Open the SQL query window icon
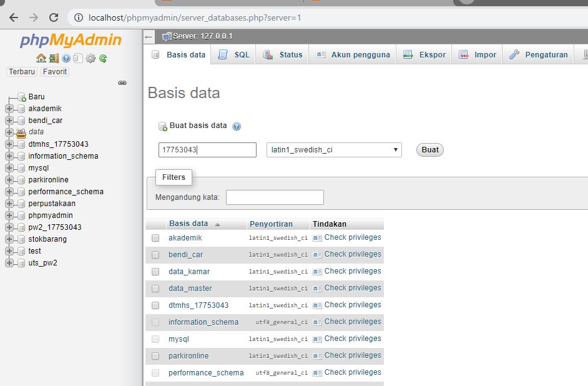Viewport: 588px width, 386px height. [77, 58]
